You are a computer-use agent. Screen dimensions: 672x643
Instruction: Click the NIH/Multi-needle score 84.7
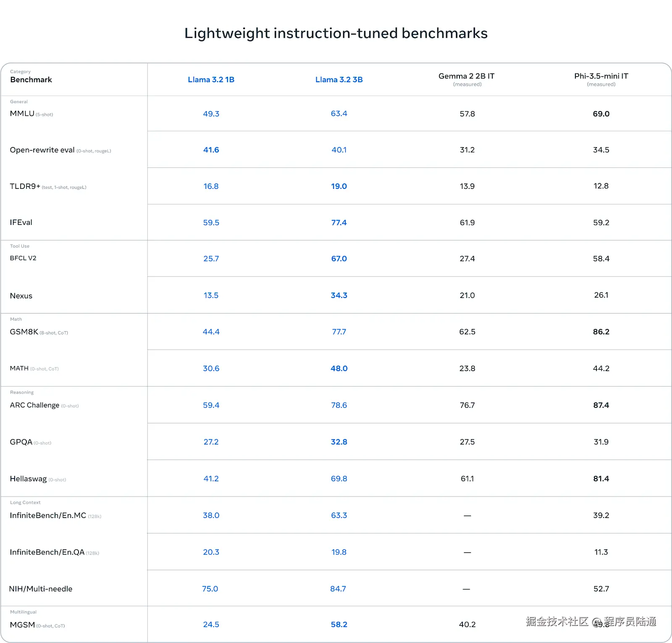(x=338, y=589)
